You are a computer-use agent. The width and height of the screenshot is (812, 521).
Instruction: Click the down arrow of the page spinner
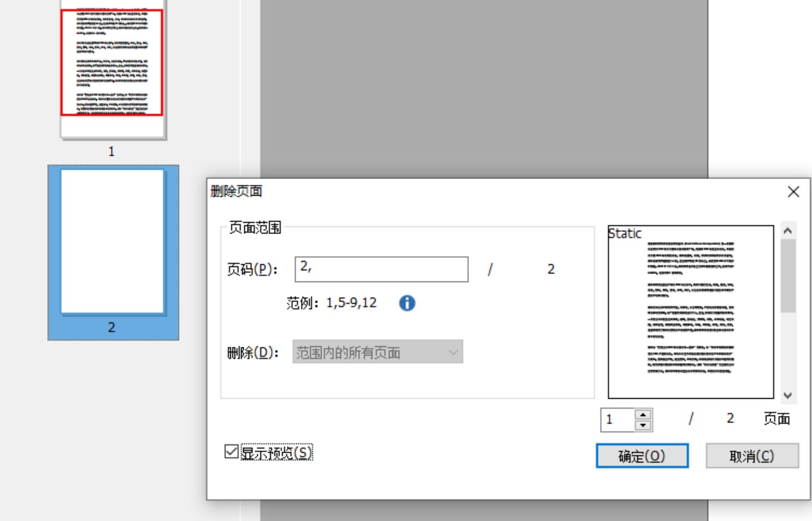coord(644,425)
